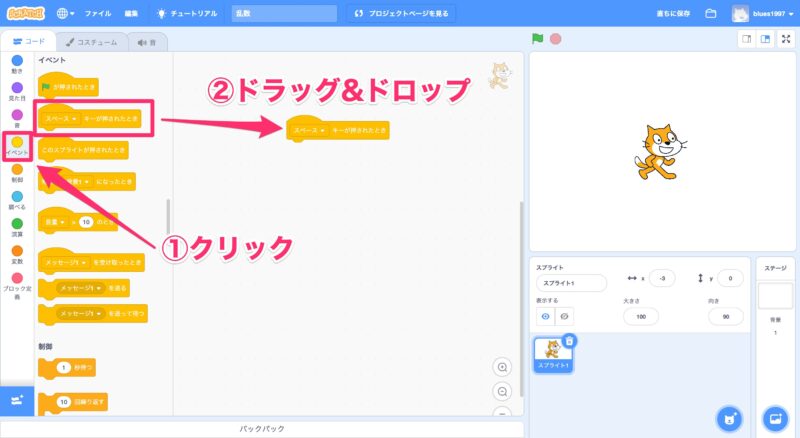
Task: Open the add extension button
Action: 16,400
